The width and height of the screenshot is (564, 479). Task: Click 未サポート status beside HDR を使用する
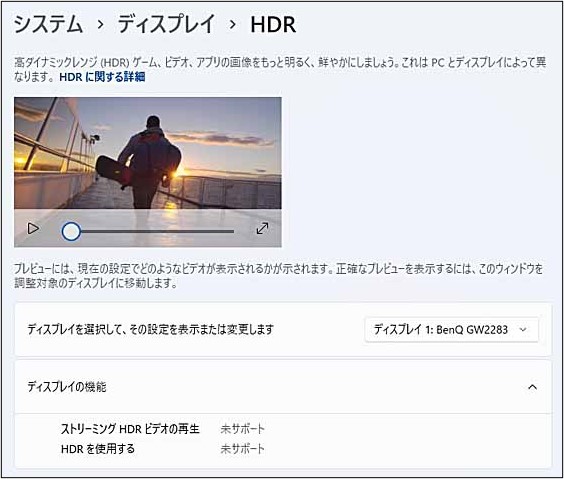[x=242, y=449]
